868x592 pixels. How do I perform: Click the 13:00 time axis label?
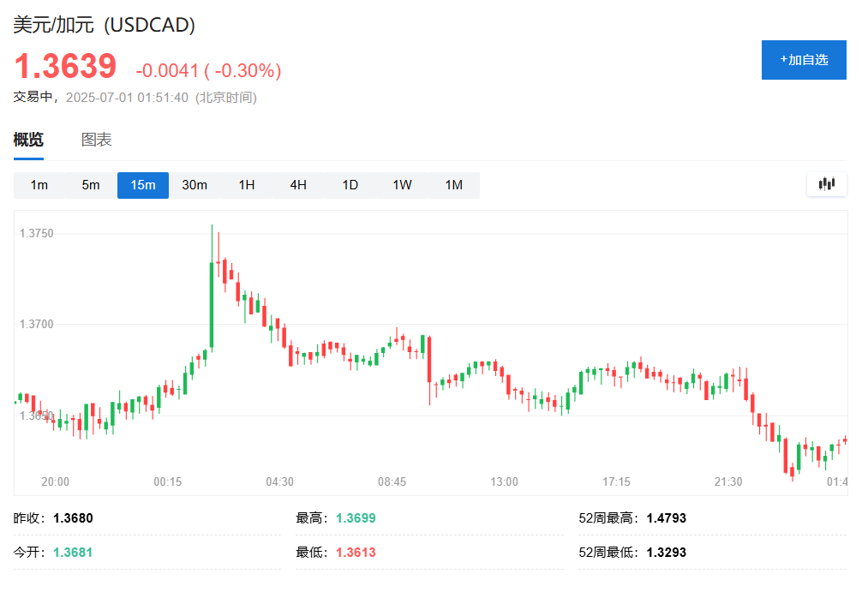505,481
